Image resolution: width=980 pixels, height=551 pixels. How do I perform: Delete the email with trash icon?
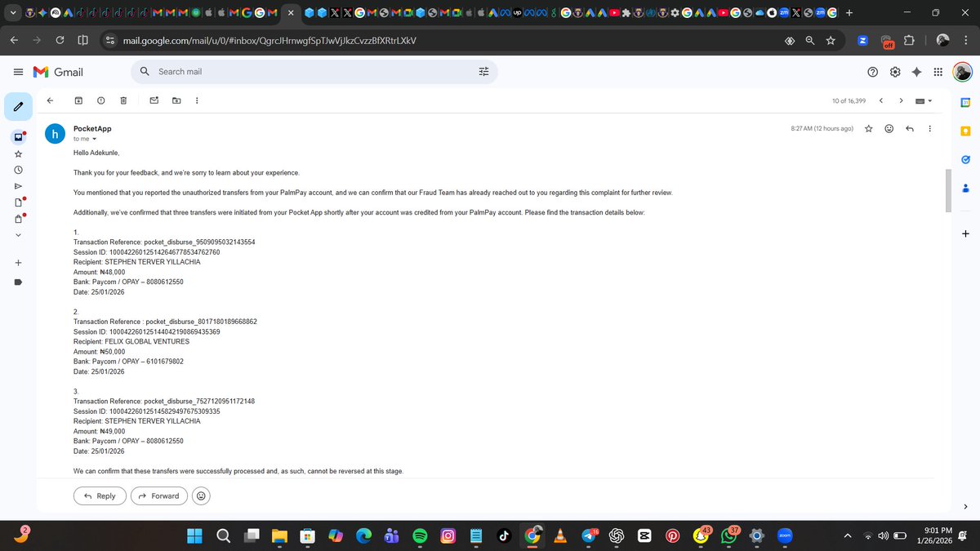tap(123, 100)
